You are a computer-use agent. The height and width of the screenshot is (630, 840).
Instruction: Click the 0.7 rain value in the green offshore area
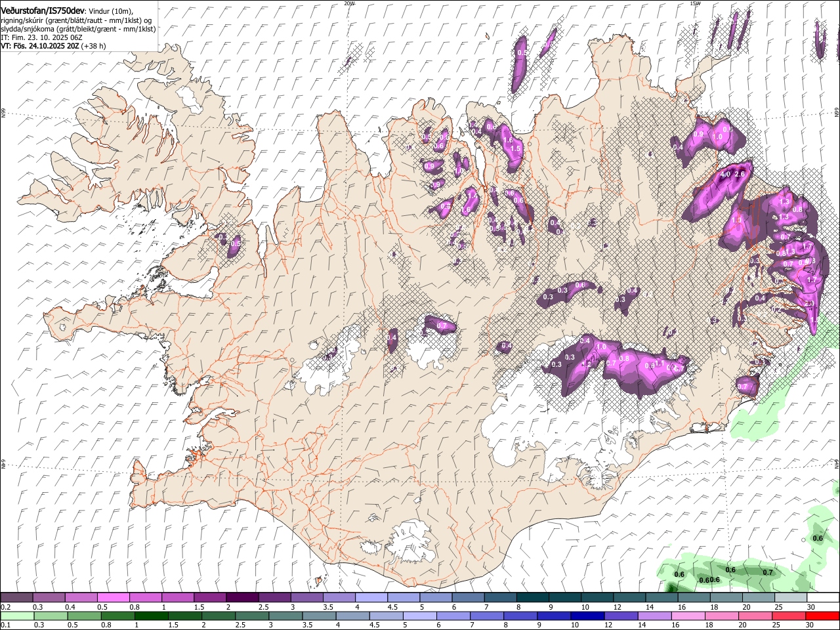768,572
